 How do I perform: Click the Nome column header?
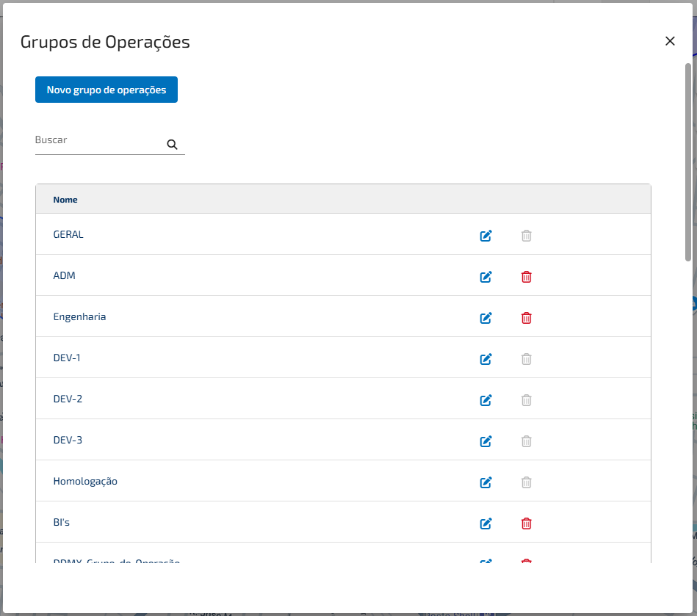[x=65, y=200]
